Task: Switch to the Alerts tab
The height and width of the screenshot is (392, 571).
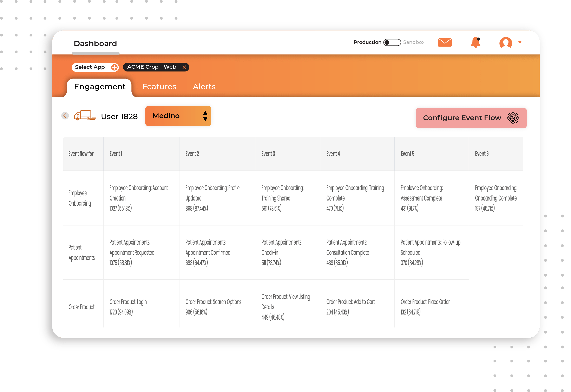Action: pyautogui.click(x=204, y=87)
